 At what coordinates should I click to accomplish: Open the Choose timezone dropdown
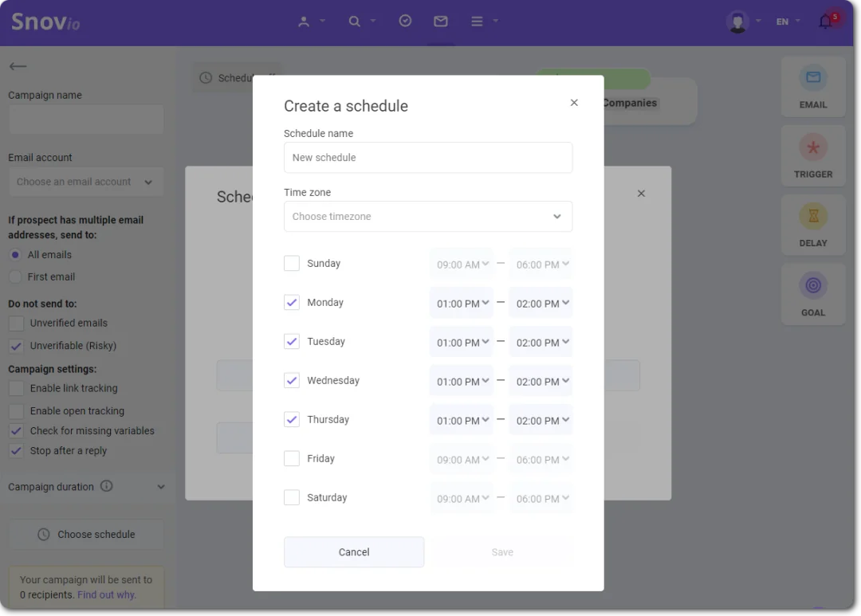pos(428,216)
